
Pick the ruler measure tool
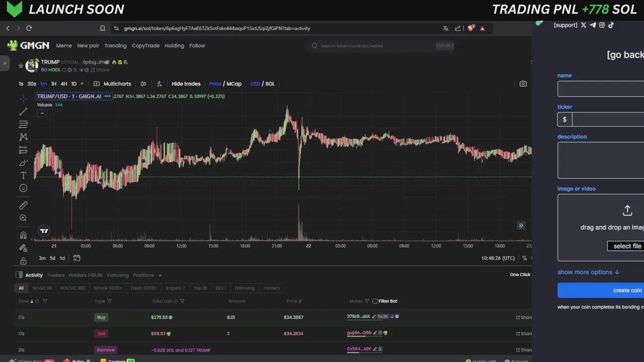[23, 205]
